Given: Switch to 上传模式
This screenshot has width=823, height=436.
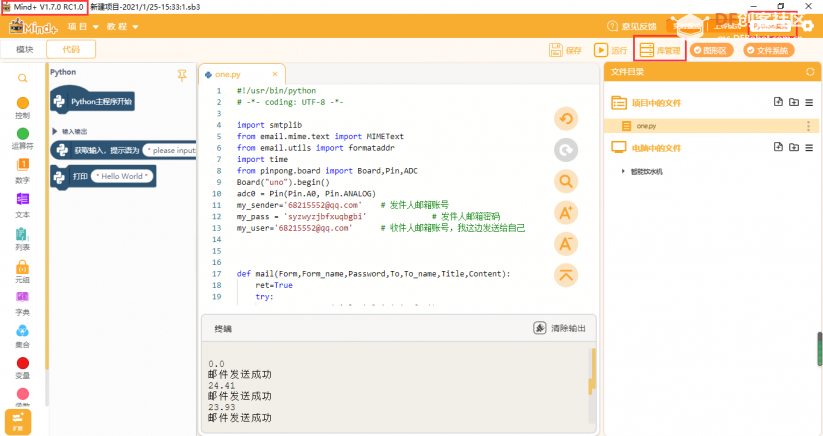Looking at the screenshot, I should coord(729,26).
